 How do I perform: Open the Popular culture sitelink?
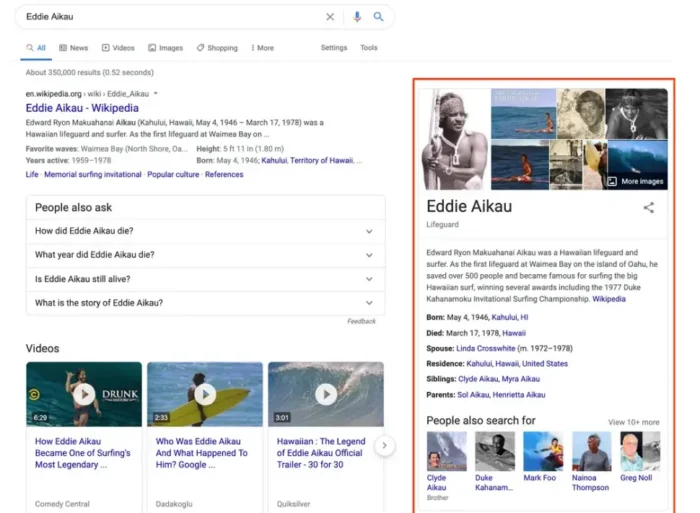click(173, 175)
